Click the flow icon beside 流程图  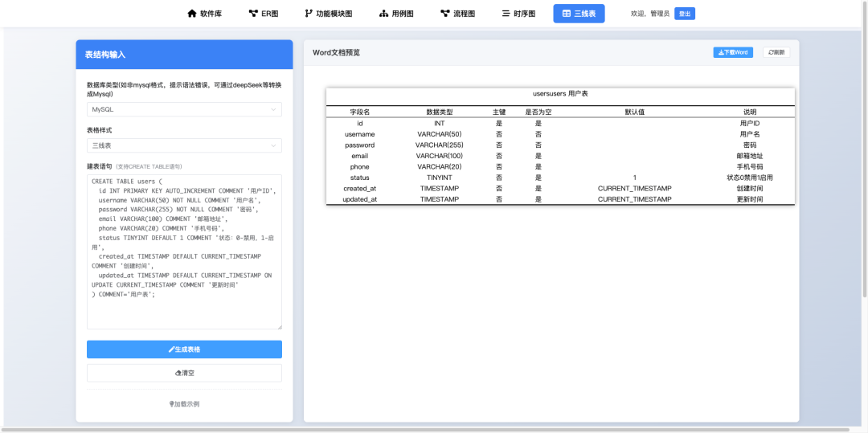coord(444,14)
